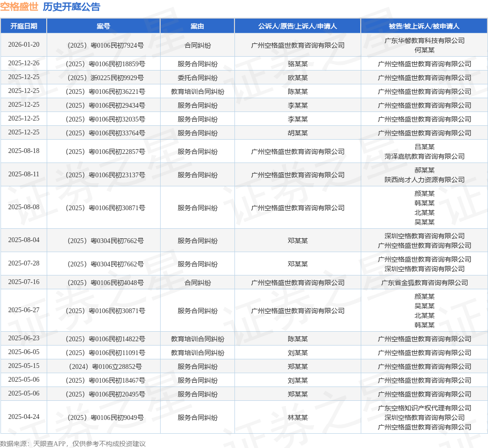Click date 2025-08-04
The width and height of the screenshot is (488, 448).
tap(24, 240)
